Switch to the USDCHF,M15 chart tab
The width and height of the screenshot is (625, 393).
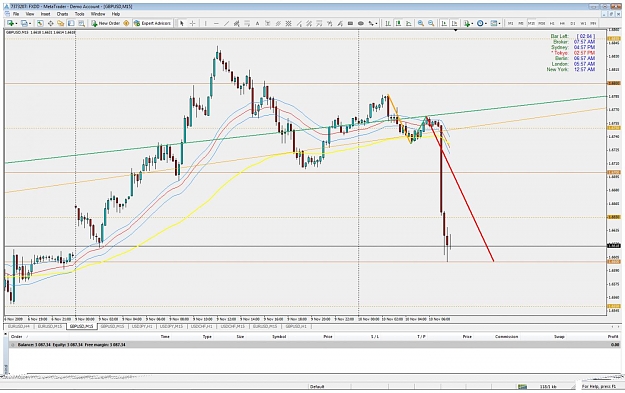pos(233,326)
